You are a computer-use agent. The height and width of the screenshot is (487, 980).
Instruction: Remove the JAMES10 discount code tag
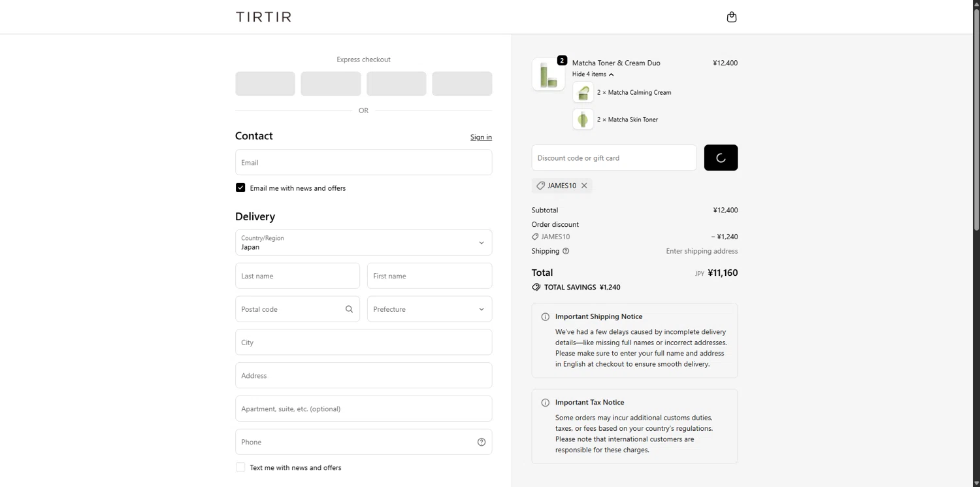click(x=584, y=186)
